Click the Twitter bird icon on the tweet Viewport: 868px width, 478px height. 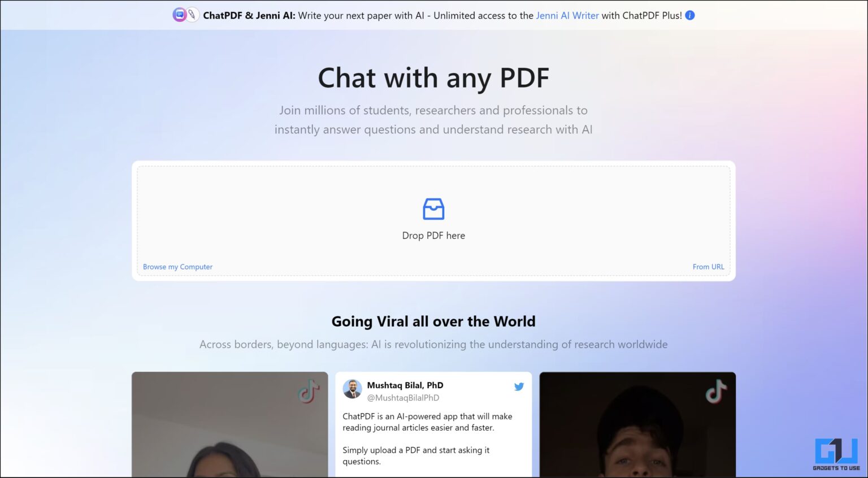(x=519, y=386)
